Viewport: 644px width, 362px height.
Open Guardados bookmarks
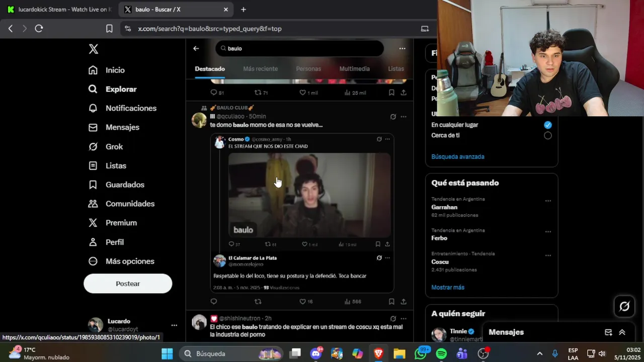(116, 185)
